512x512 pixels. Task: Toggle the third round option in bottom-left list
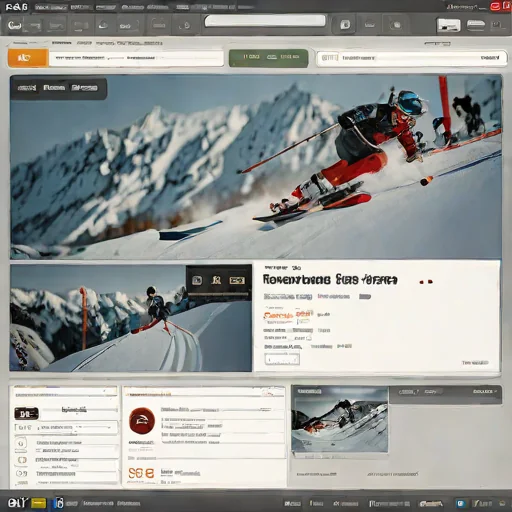[21, 473]
